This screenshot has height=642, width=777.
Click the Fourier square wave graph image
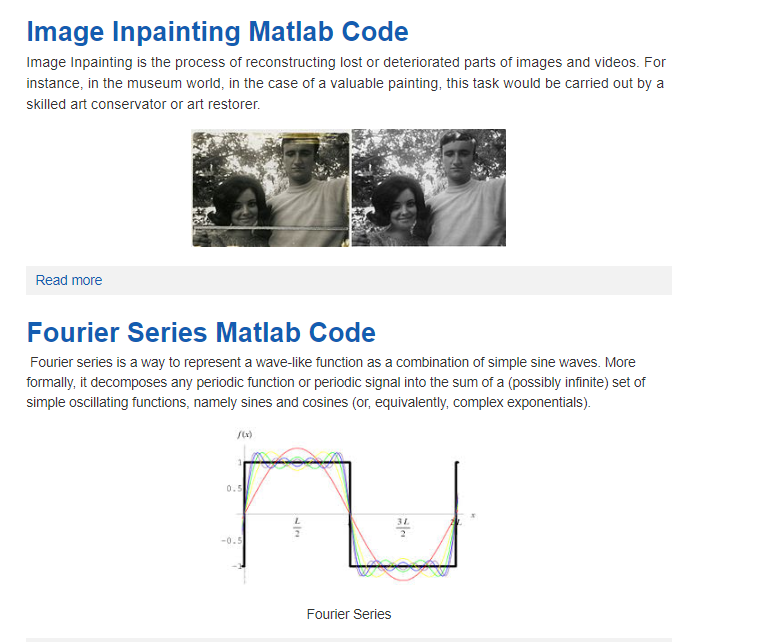(x=349, y=507)
